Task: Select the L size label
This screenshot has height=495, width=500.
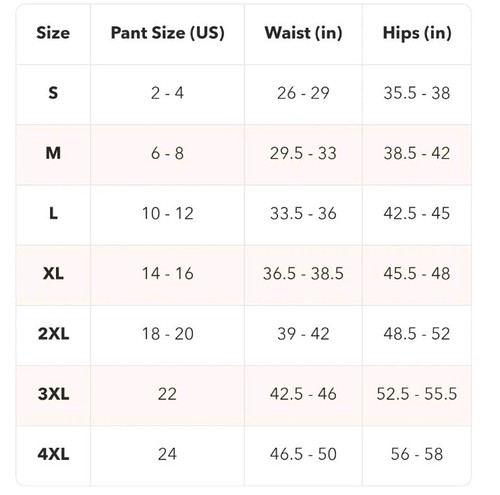Action: [53, 213]
